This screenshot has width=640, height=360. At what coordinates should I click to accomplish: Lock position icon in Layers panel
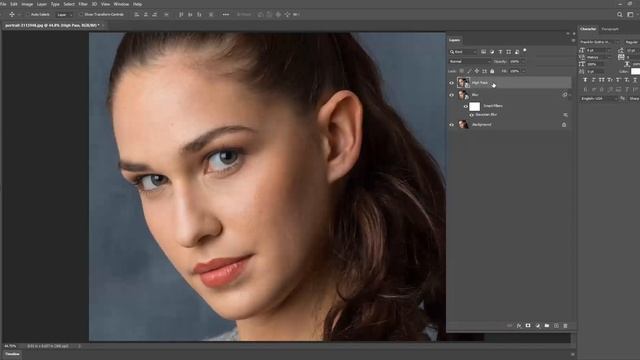pos(476,71)
